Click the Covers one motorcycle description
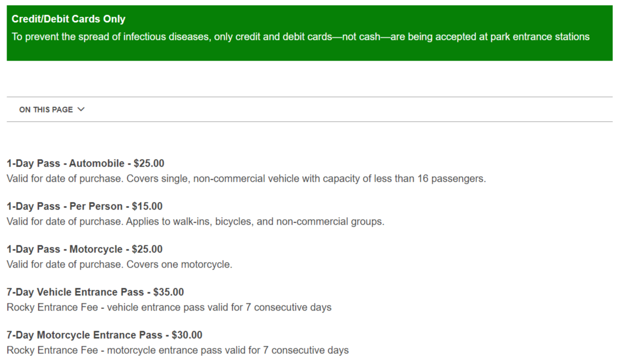Viewport: 618px width, 364px height. [119, 265]
